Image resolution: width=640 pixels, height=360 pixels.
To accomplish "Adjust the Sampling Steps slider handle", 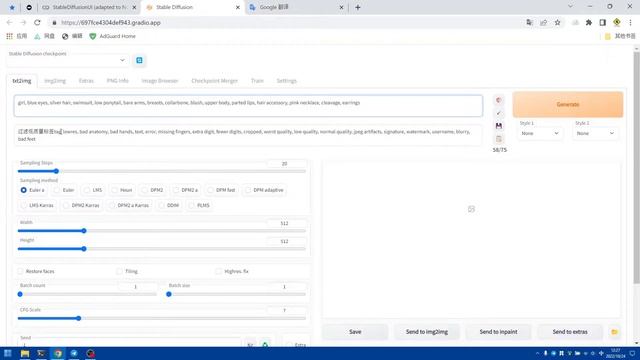I will [56, 171].
